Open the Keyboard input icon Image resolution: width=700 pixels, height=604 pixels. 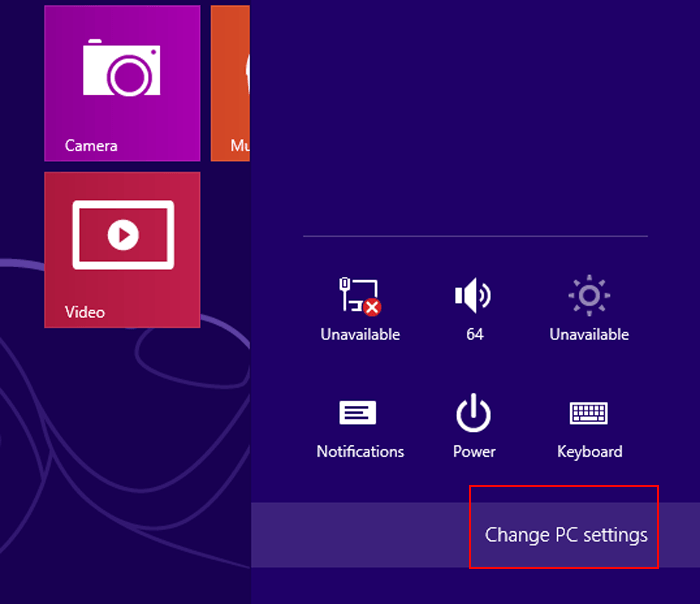pos(589,413)
